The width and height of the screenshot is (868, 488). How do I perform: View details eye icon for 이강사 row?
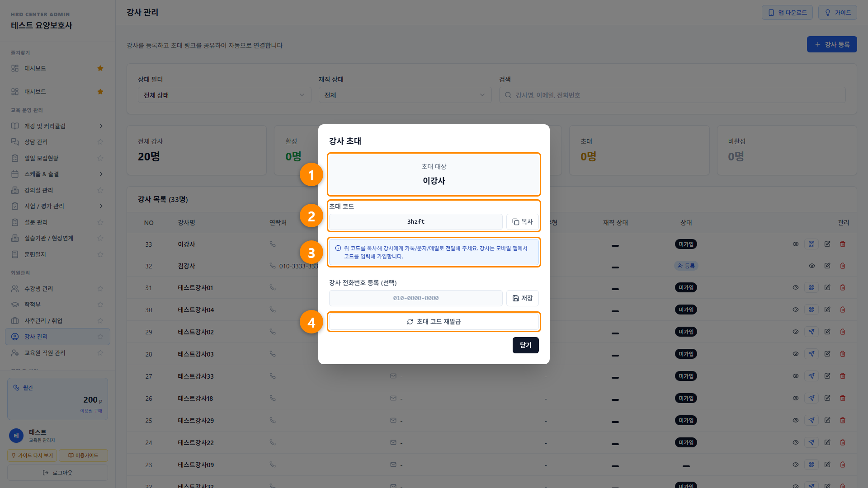pyautogui.click(x=796, y=244)
